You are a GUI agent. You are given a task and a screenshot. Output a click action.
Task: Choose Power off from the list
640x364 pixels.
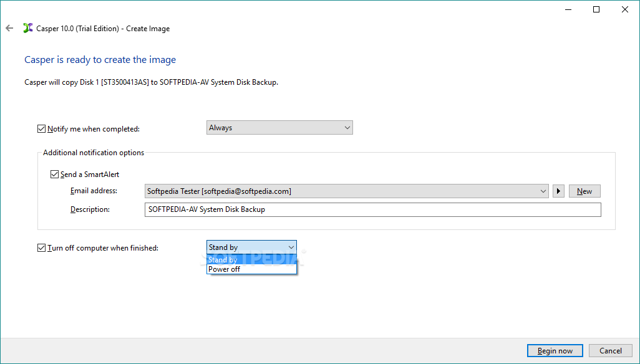tap(251, 269)
